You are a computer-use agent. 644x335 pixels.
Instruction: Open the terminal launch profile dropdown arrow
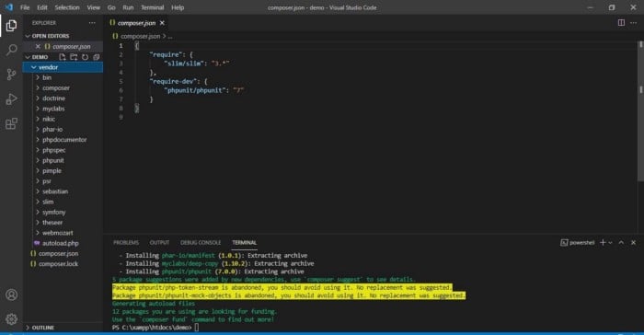pyautogui.click(x=610, y=243)
